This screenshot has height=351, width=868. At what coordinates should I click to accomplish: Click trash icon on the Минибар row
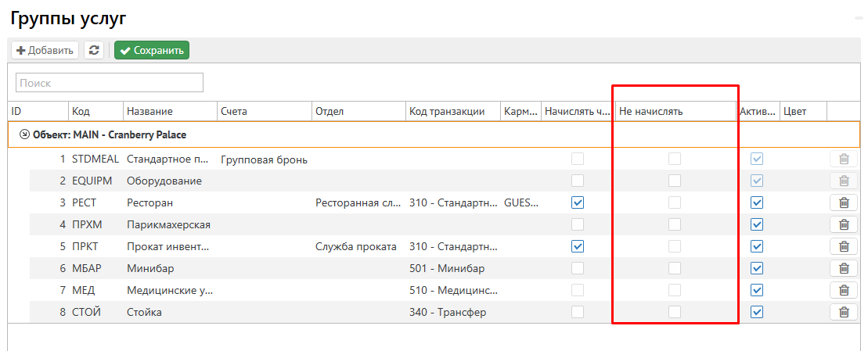pyautogui.click(x=844, y=268)
